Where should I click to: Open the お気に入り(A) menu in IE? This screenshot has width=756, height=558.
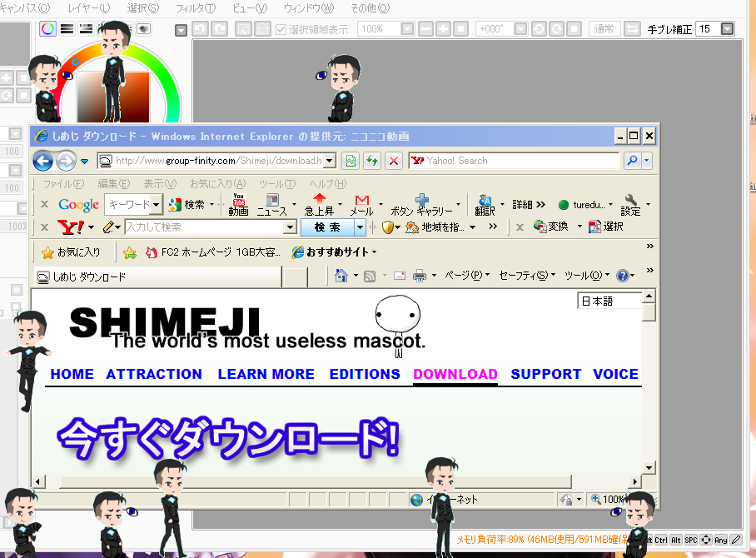tap(216, 183)
